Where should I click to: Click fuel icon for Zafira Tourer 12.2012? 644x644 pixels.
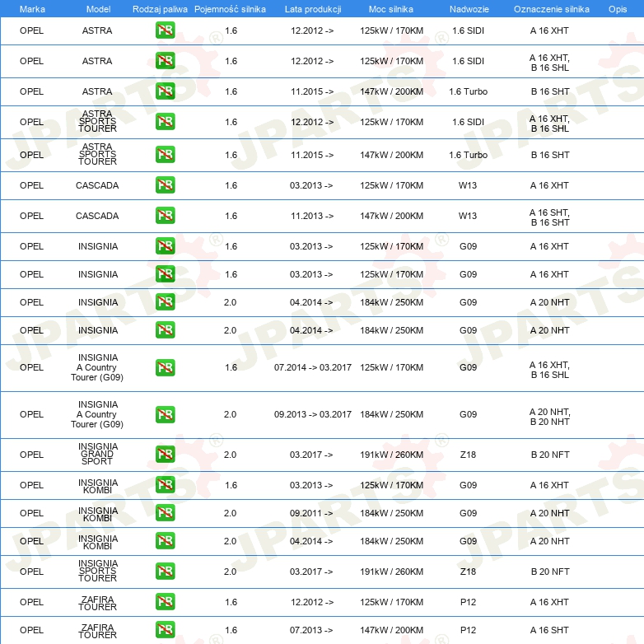165,602
